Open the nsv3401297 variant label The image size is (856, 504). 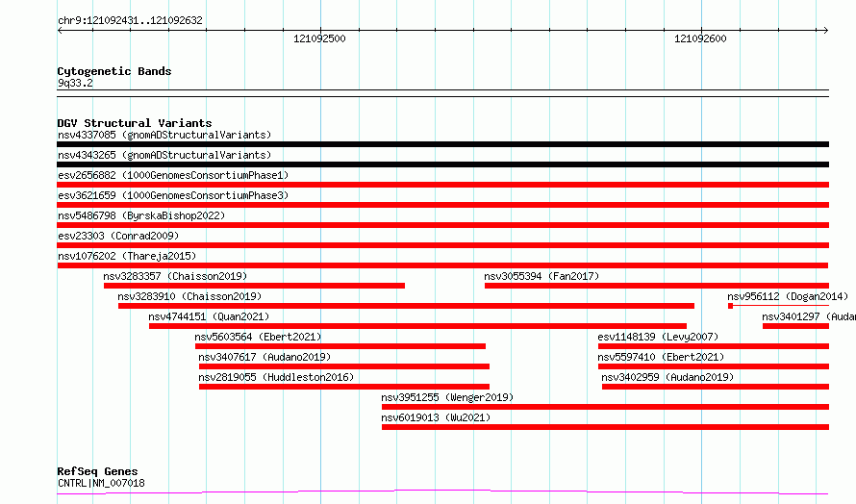pyautogui.click(x=809, y=316)
